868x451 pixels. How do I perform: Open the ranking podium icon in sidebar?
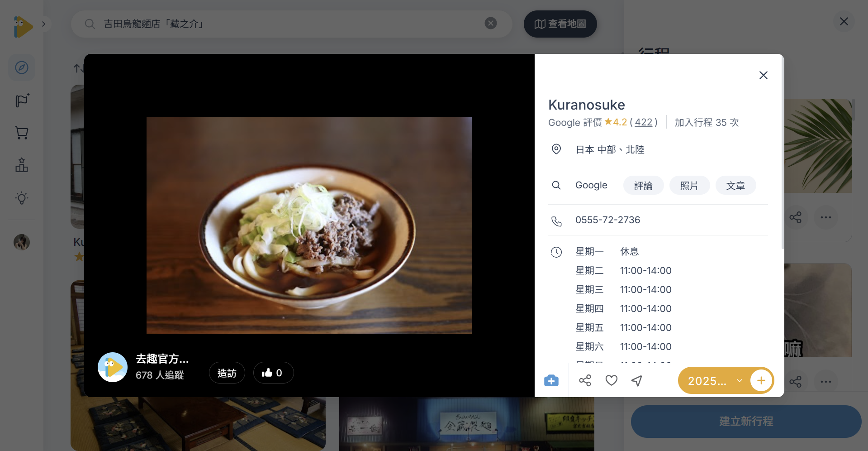click(22, 165)
